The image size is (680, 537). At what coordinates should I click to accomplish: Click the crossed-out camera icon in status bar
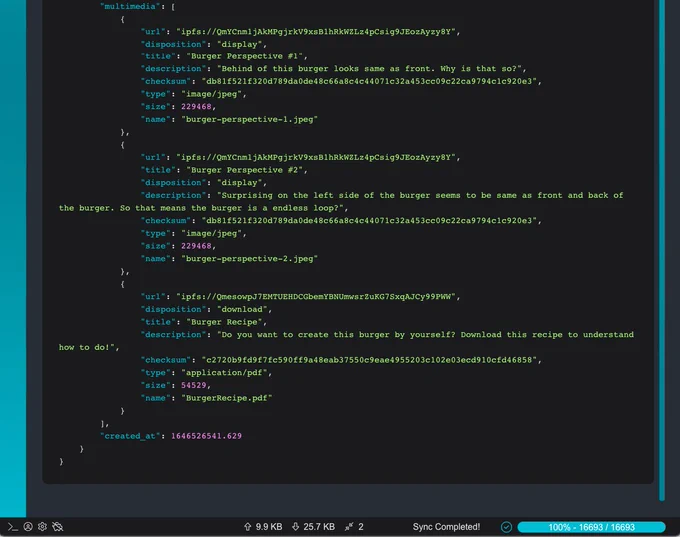point(57,527)
